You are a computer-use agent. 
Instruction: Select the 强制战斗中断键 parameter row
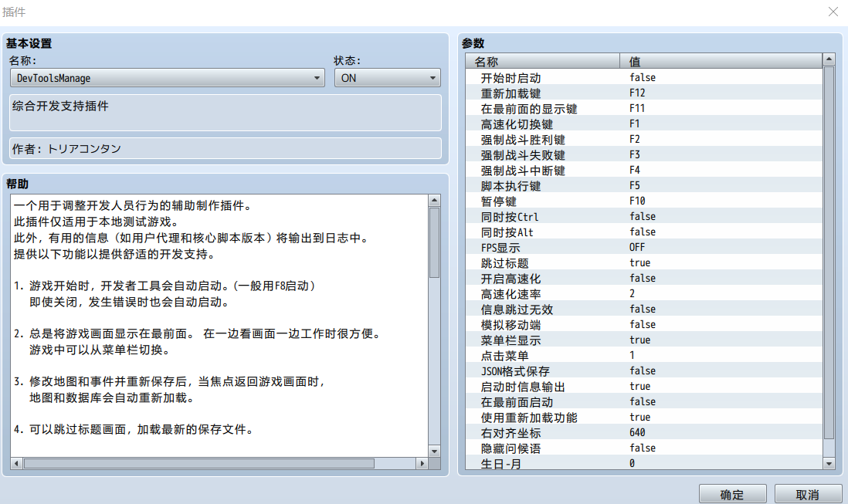(643, 170)
